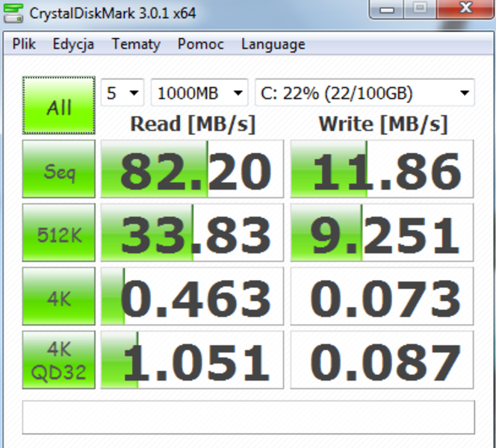Click the Read [MB/s] column header
The height and width of the screenshot is (448, 496).
(x=193, y=124)
